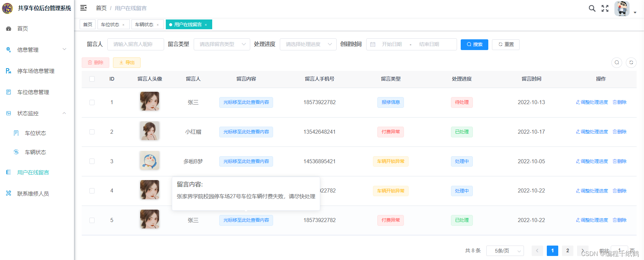
Task: Open the 留言类型 dropdown
Action: (222, 44)
